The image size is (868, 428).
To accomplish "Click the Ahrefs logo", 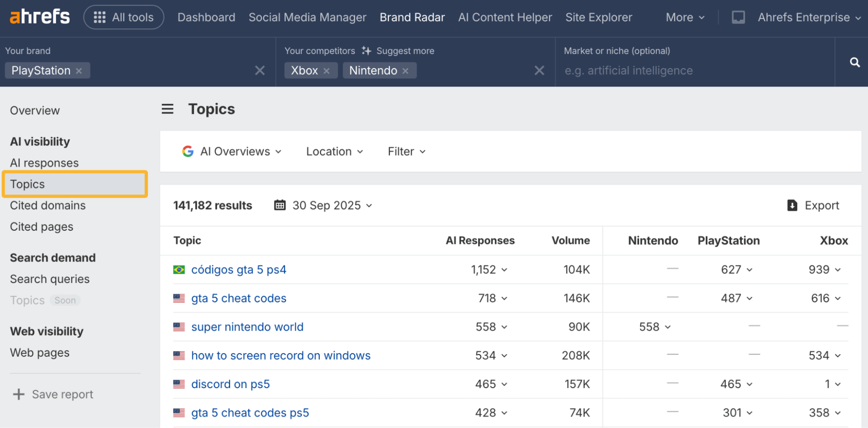I will tap(40, 17).
